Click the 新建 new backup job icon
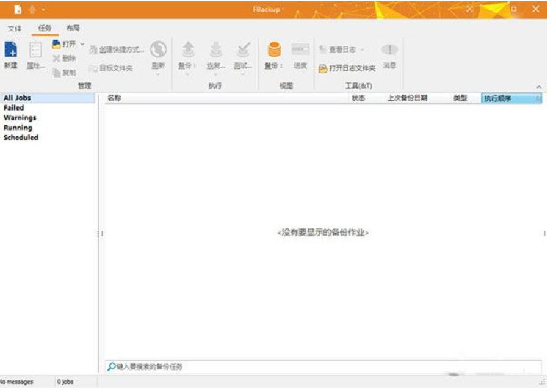The image size is (556, 392). point(10,49)
